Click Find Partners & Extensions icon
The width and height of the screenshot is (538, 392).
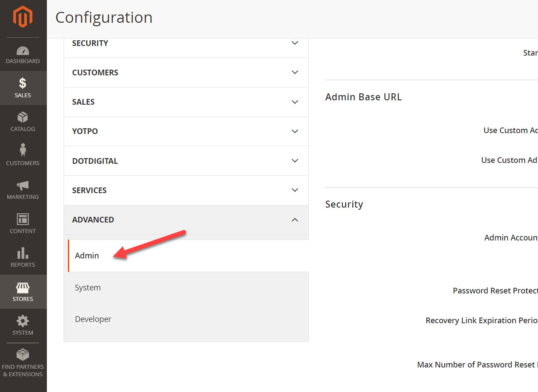(23, 361)
